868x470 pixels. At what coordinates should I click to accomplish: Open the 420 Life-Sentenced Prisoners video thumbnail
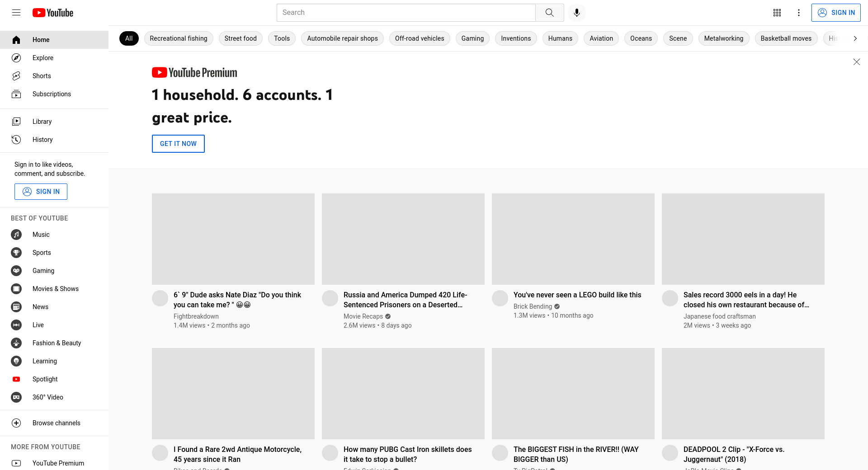coord(403,239)
